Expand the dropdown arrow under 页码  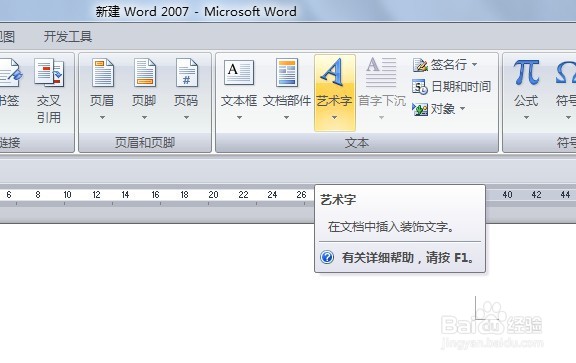(187, 118)
